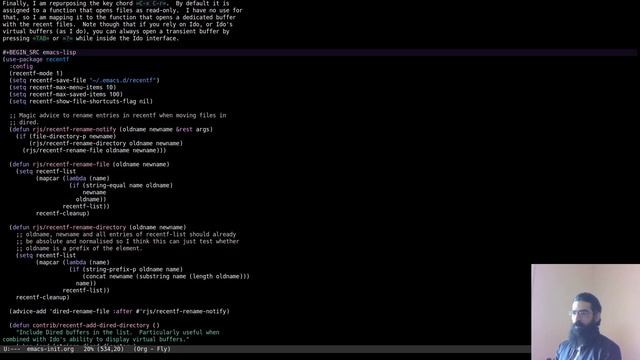Screen dimensions: 640x360
Task: Click the ';; oldname is a prefix' comment
Action: (x=79, y=248)
